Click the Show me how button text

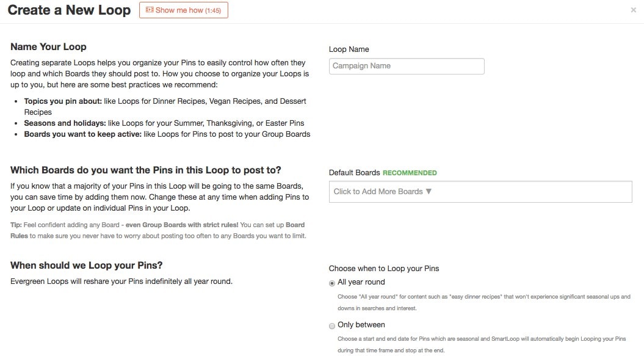[179, 10]
